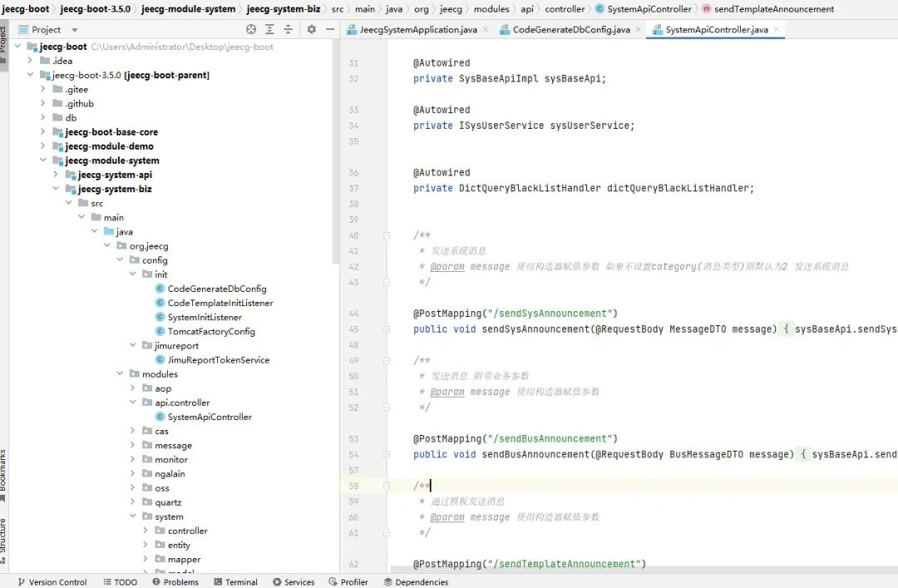Click the Project tree vertical scrollbar

tap(336, 152)
